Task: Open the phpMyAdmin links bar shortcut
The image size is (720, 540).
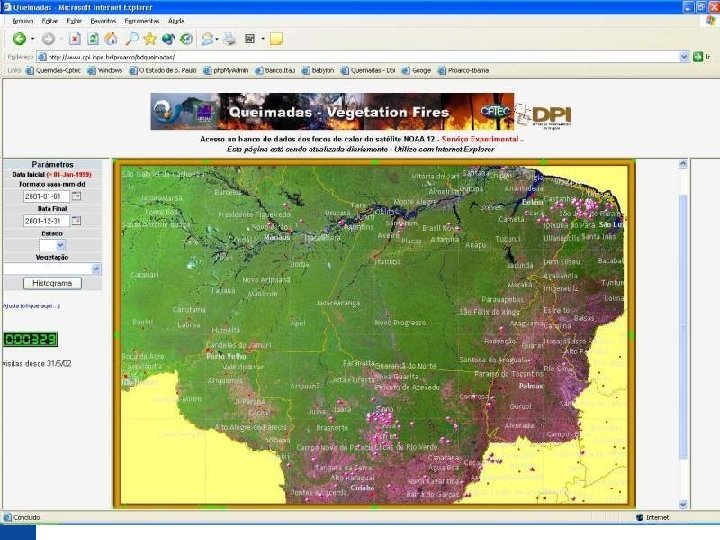Action: [226, 71]
